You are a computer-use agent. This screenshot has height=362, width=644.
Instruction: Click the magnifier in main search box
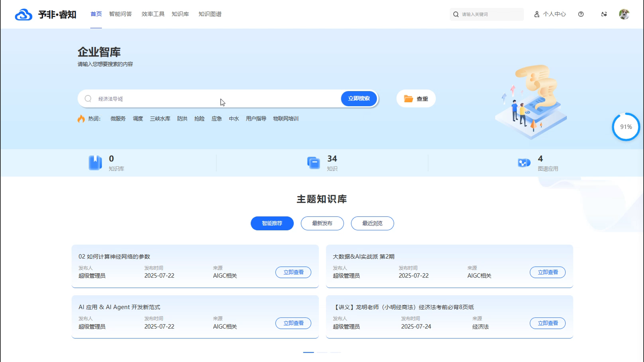click(x=88, y=99)
